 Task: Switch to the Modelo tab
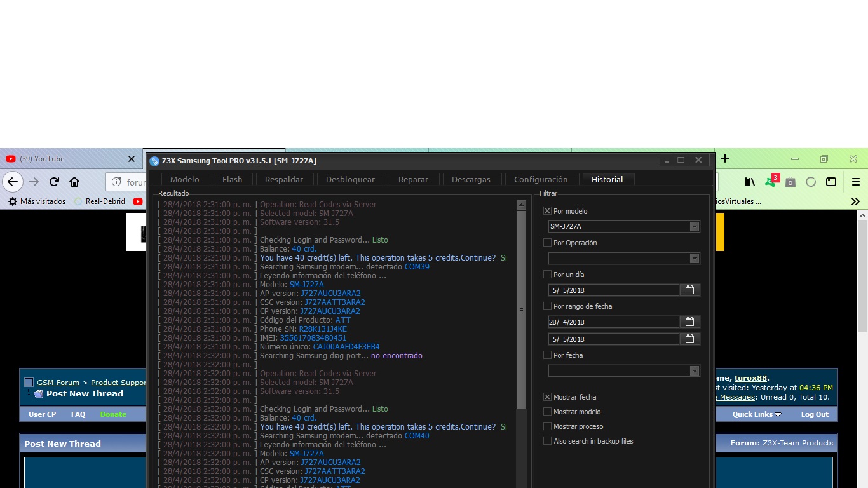click(x=185, y=180)
